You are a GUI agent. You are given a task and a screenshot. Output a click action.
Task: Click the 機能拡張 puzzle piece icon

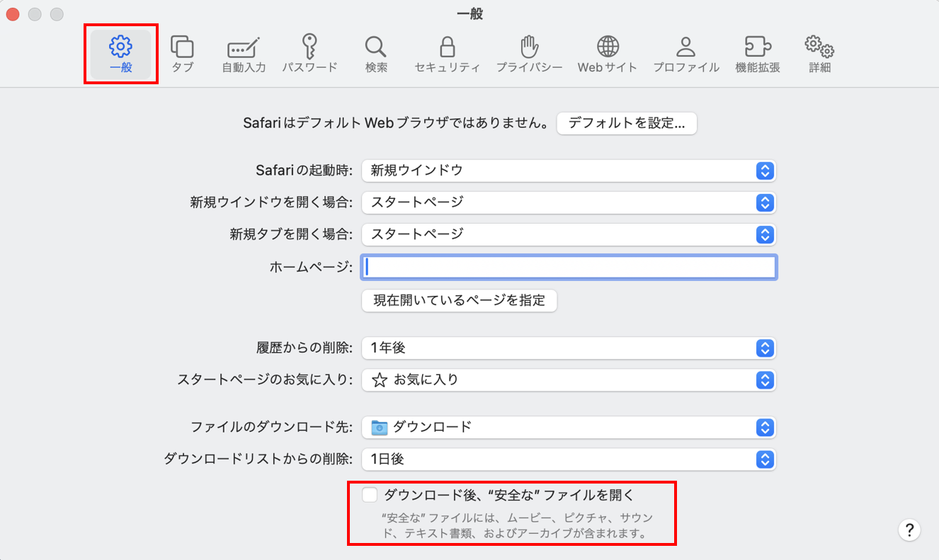point(757,53)
